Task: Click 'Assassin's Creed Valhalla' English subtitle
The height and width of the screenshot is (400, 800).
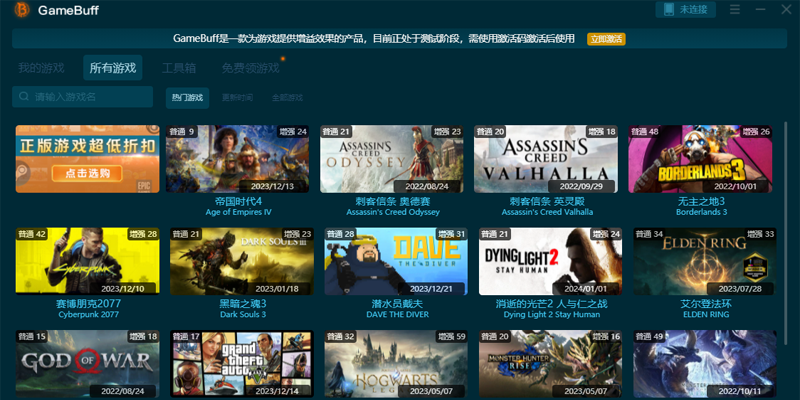Action: click(x=547, y=212)
